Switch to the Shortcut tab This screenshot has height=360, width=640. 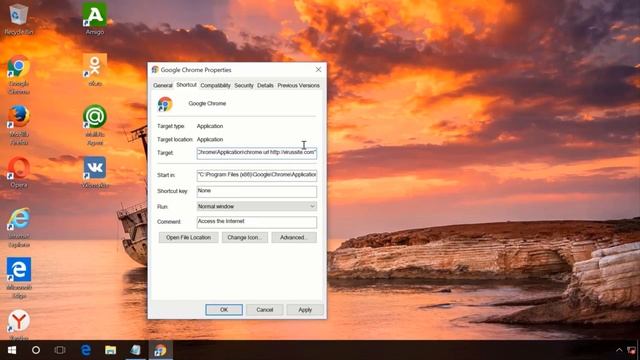(186, 85)
